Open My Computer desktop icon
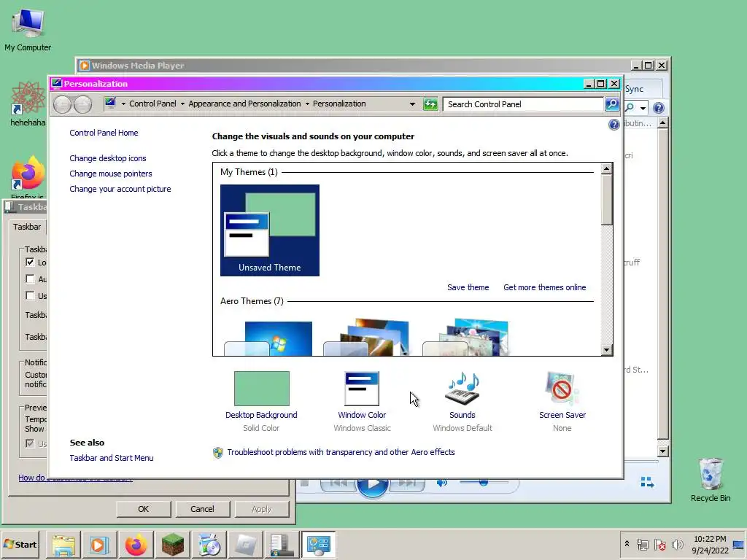This screenshot has width=747, height=560. (x=28, y=29)
